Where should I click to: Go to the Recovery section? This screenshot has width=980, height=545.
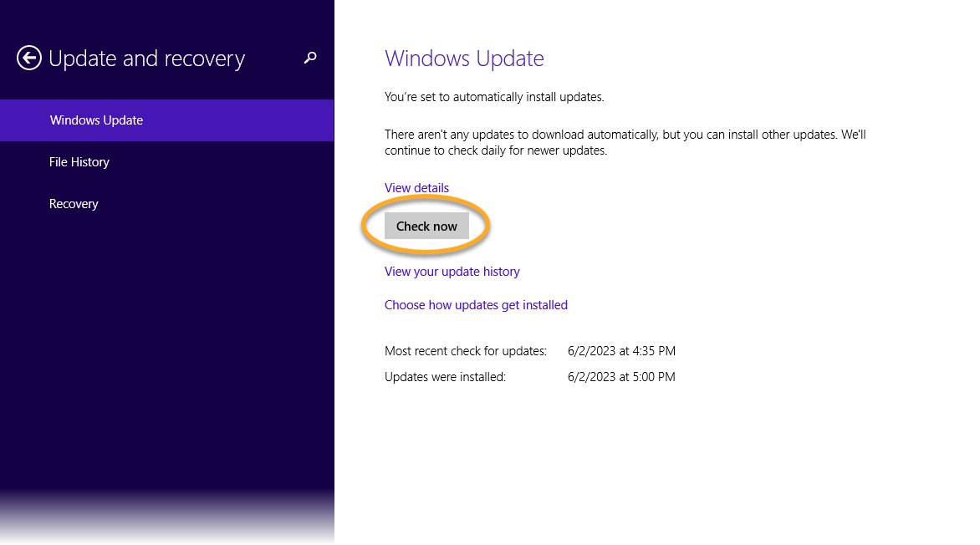tap(74, 204)
